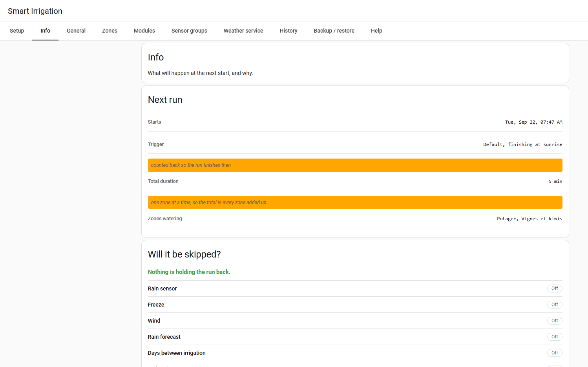This screenshot has height=367, width=588.
Task: Click the 'Days between irrigation' label
Action: pos(177,353)
